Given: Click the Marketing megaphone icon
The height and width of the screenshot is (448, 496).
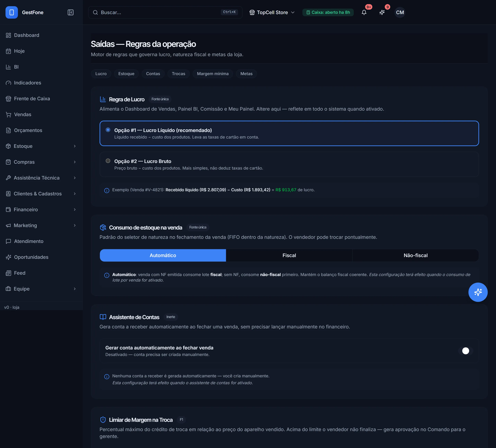Looking at the screenshot, I should pyautogui.click(x=8, y=226).
